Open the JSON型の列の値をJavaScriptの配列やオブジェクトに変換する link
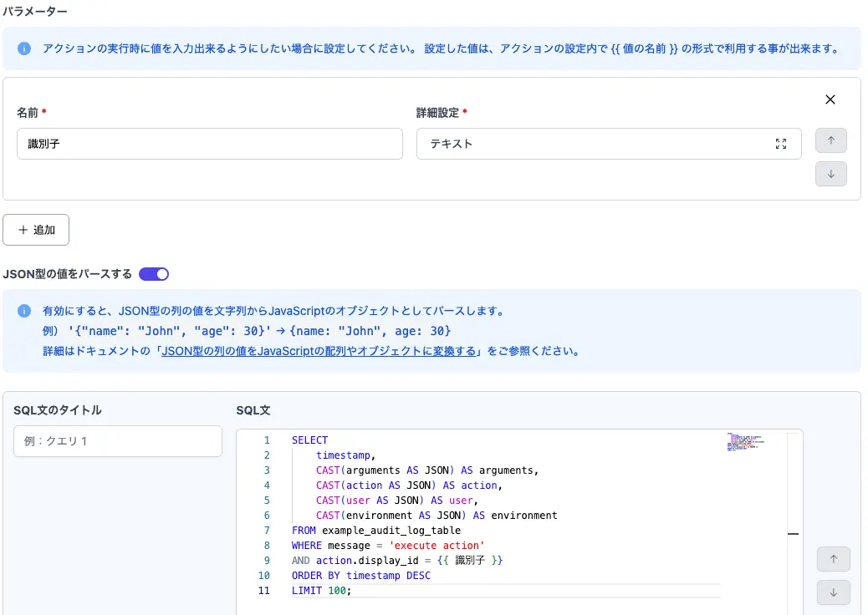868x615 pixels. (319, 351)
